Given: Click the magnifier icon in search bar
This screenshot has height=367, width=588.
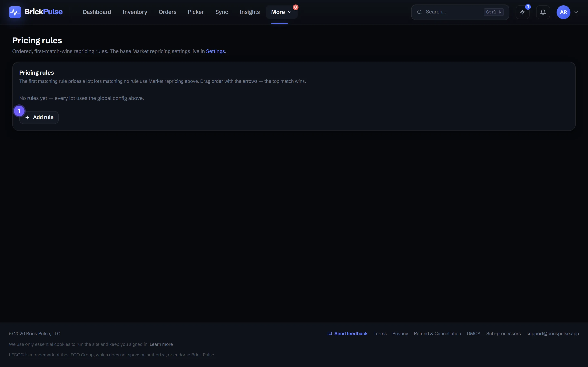Looking at the screenshot, I should click(419, 12).
